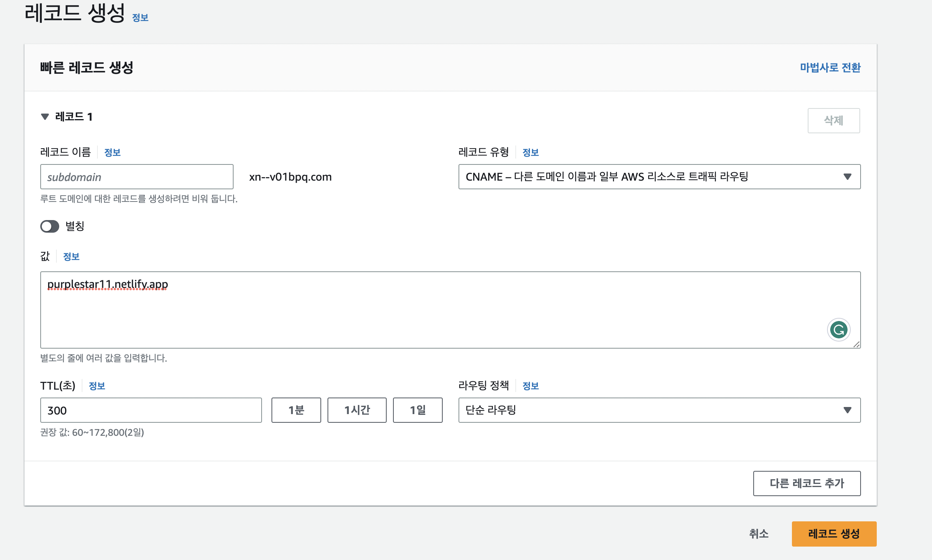Click 다른 레코드 추가 button

(807, 483)
